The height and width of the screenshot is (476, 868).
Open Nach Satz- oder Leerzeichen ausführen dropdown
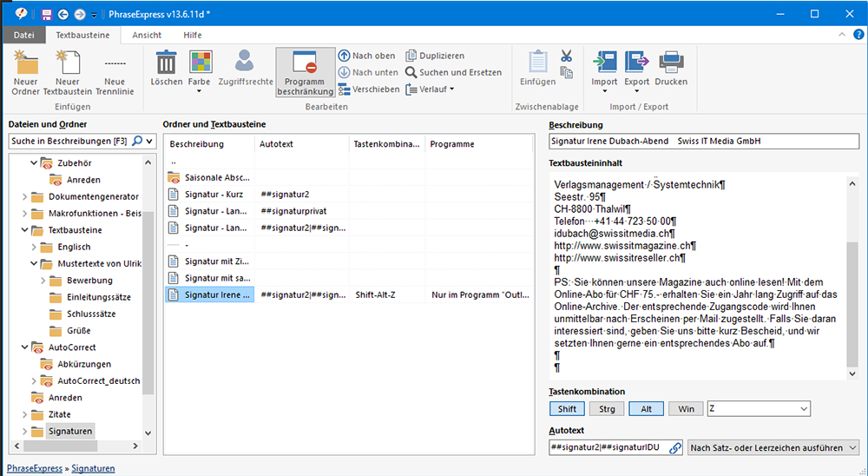point(773,447)
